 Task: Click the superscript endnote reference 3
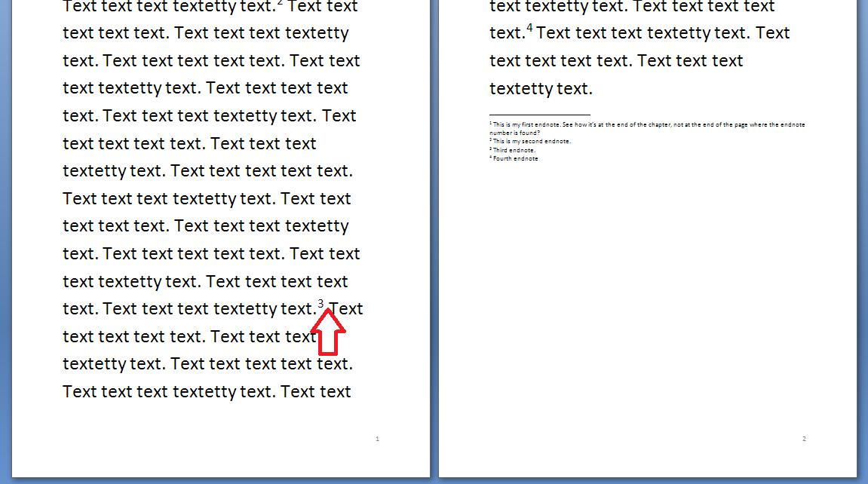pos(321,304)
